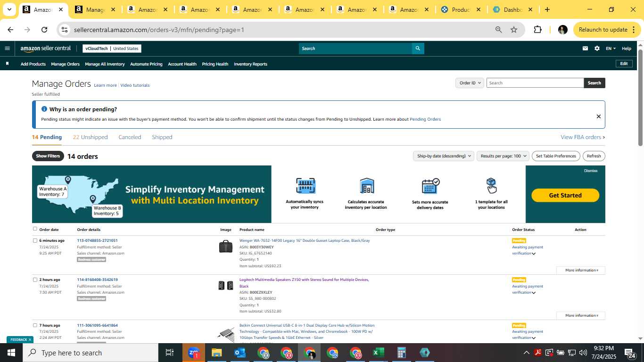
Task: Click Windows Start button
Action: [x=11, y=353]
